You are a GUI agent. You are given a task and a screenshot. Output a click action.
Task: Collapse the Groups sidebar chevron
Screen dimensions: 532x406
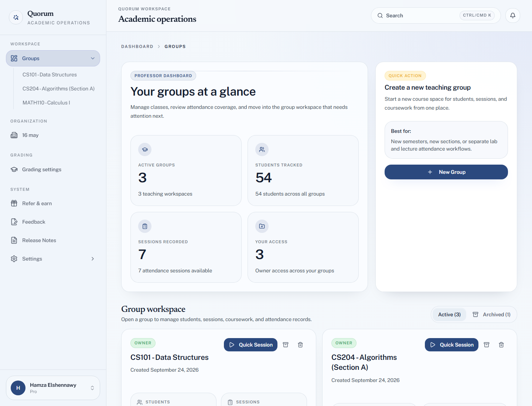coord(93,58)
